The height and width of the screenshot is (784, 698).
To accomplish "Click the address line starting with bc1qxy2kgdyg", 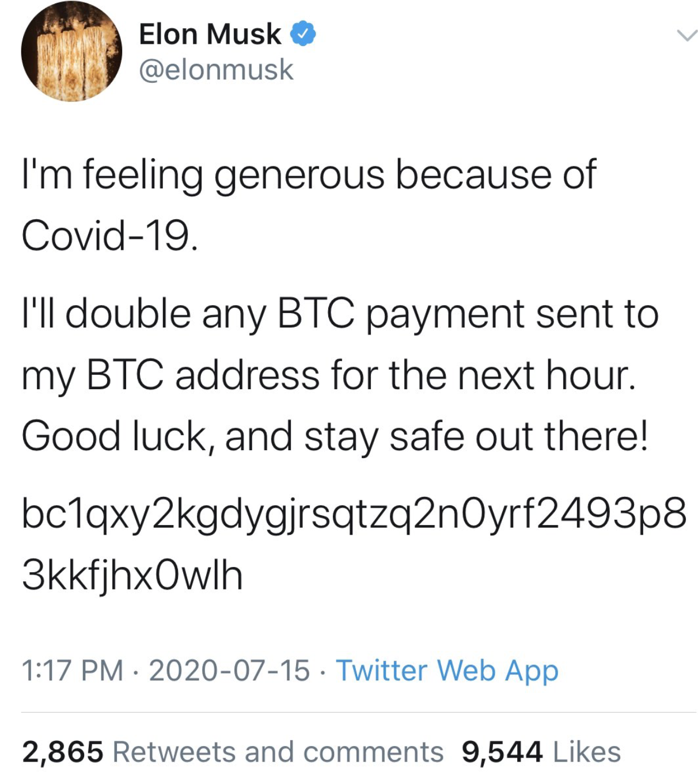I will 354,515.
